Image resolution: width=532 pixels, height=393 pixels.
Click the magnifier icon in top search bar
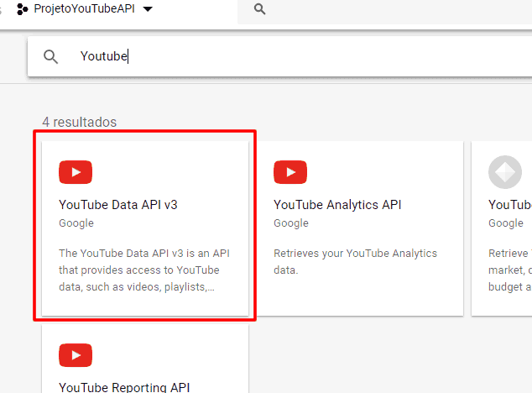click(x=259, y=9)
